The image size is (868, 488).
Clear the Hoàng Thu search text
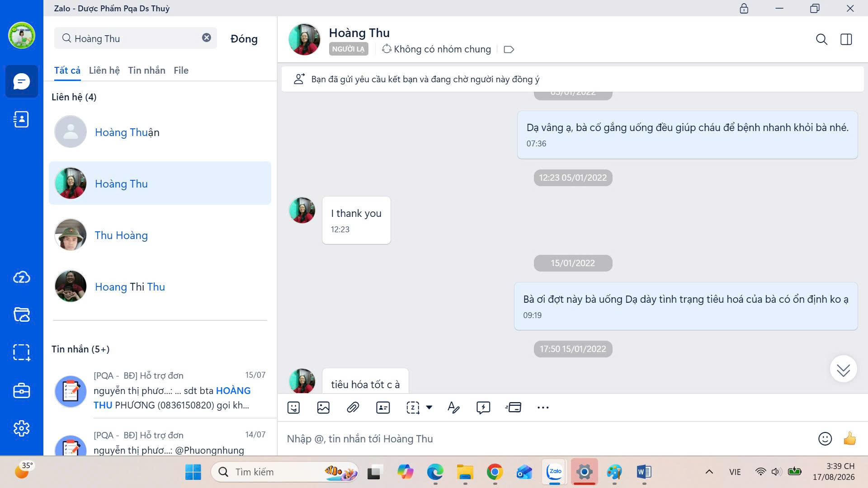206,38
